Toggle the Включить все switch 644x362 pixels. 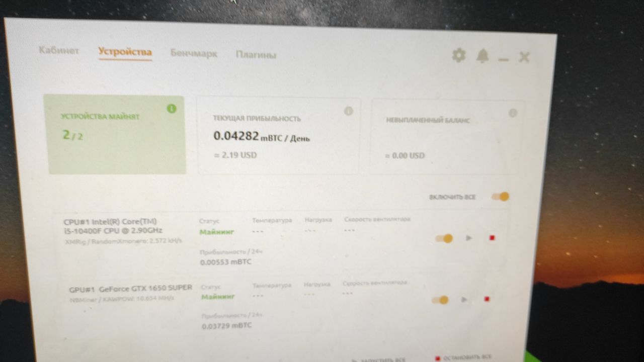501,197
